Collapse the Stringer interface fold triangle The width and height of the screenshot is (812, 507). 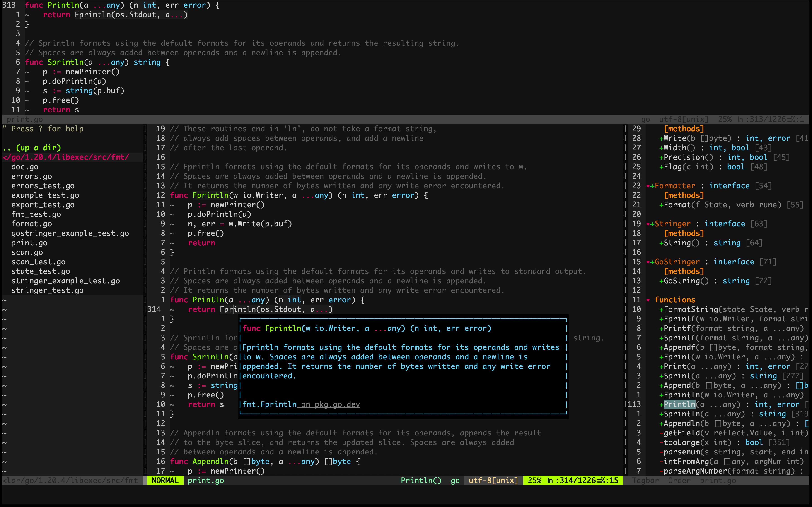tap(648, 224)
